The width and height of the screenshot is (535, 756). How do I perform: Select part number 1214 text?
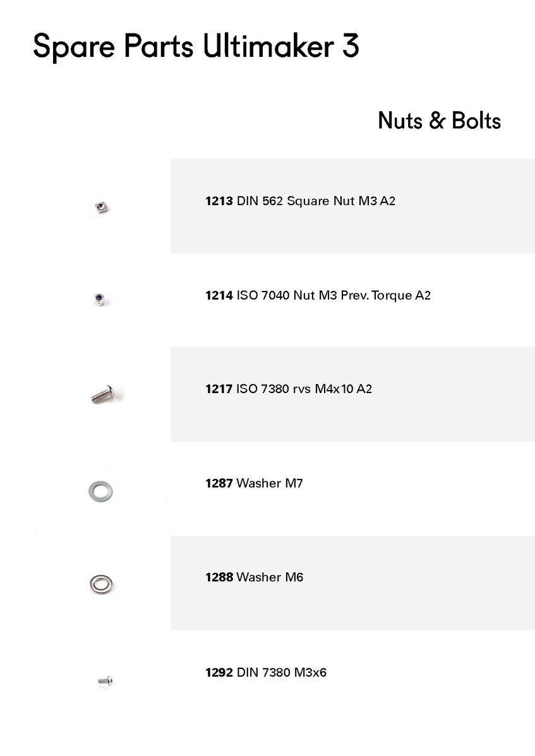[x=219, y=295]
